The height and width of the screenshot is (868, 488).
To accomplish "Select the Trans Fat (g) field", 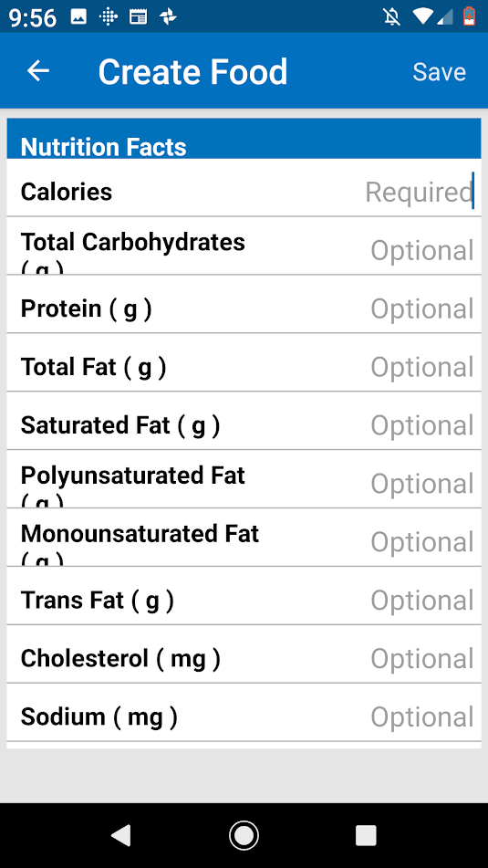I will [x=244, y=596].
